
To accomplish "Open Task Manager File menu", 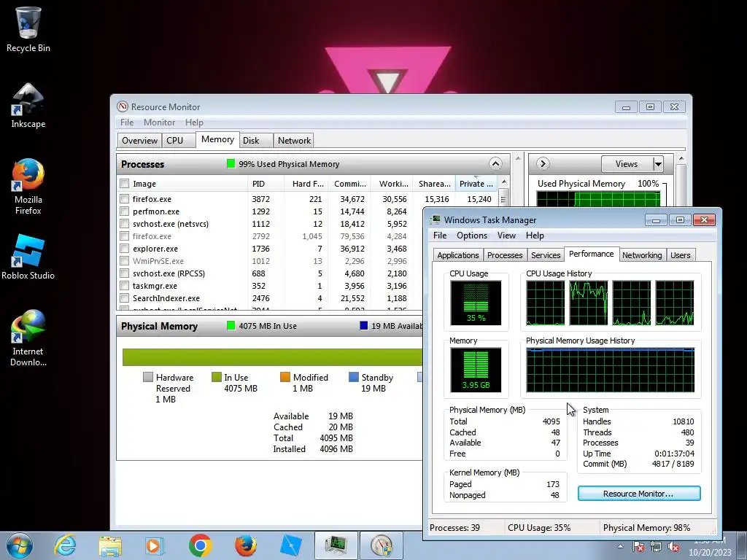I will tap(440, 236).
